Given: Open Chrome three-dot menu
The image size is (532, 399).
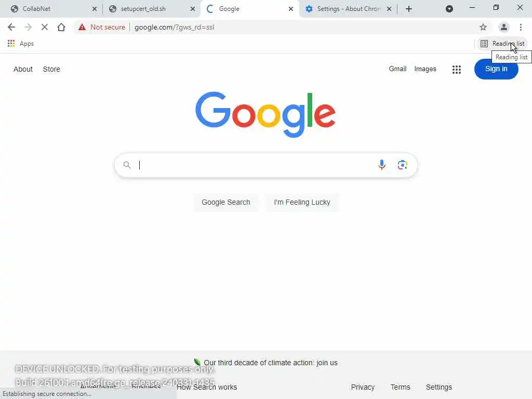Looking at the screenshot, I should pyautogui.click(x=521, y=27).
